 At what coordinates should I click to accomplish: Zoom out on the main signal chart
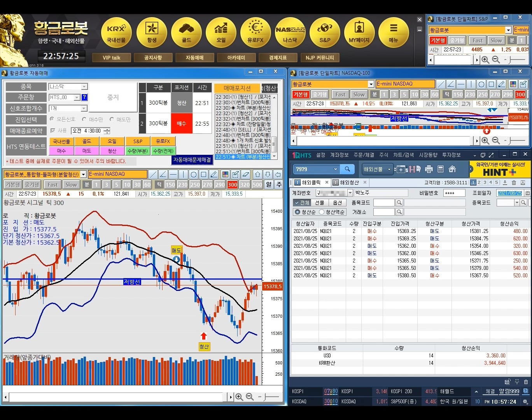(x=250, y=397)
